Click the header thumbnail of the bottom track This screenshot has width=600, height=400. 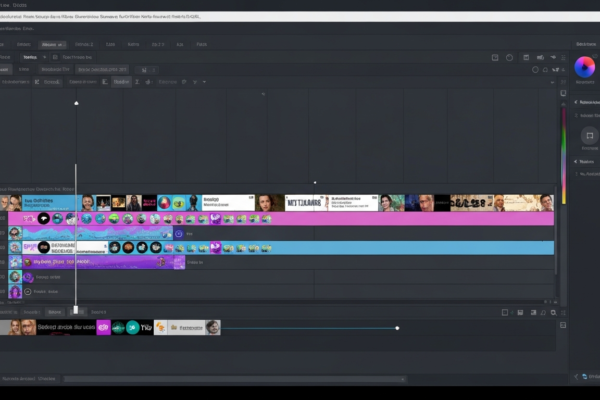click(x=15, y=292)
